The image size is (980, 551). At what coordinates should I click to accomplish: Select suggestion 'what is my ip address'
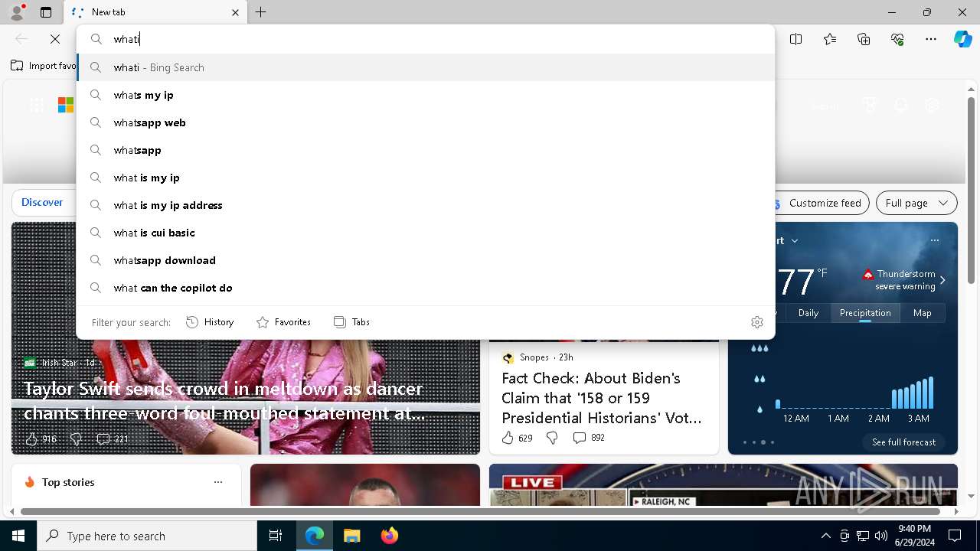pyautogui.click(x=426, y=205)
